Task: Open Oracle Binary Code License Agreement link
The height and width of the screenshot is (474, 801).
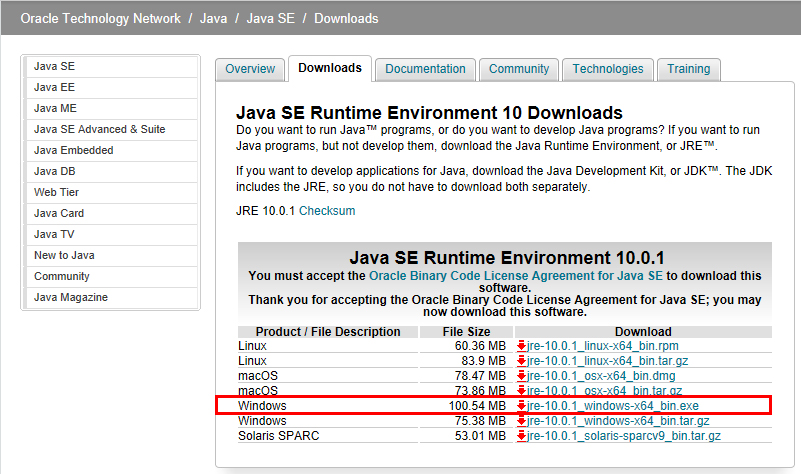Action: coord(515,276)
